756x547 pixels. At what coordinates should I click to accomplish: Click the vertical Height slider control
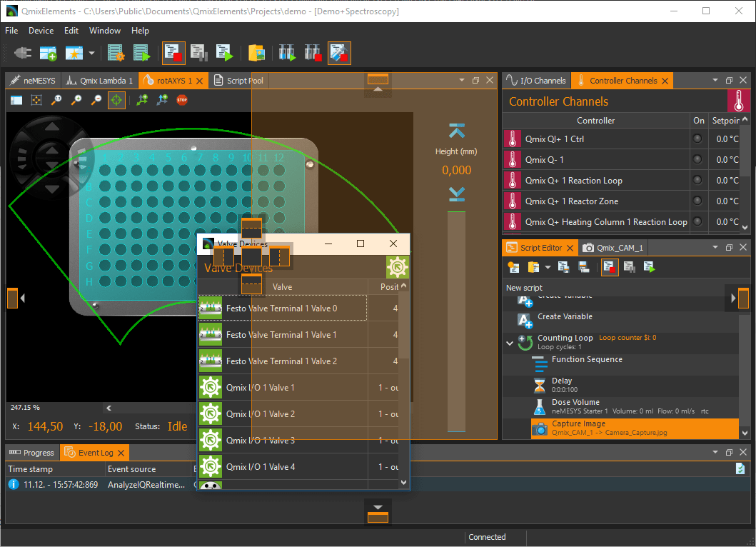(x=456, y=321)
